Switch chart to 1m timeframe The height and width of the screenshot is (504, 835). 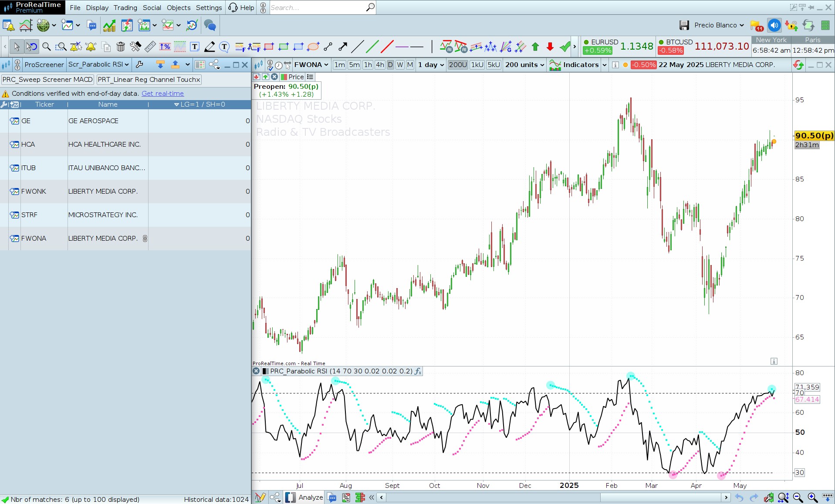click(x=339, y=65)
